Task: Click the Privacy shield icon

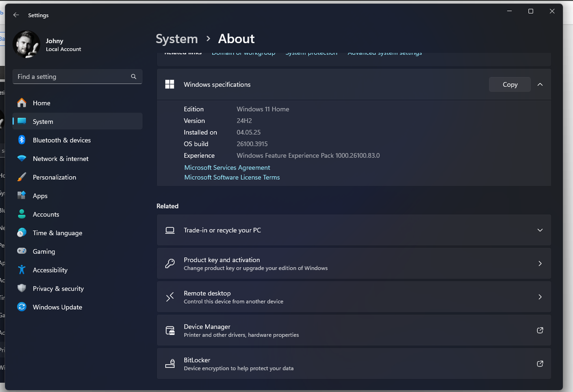Action: (x=22, y=288)
